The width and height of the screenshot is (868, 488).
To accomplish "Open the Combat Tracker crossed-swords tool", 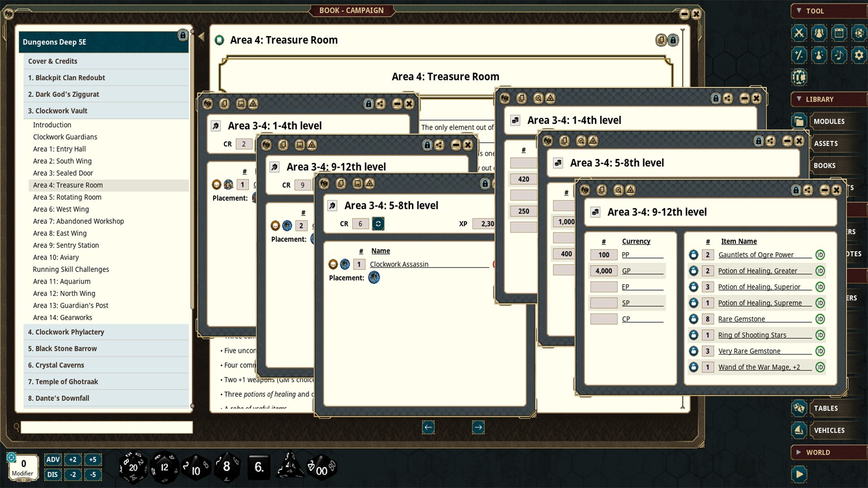I will (799, 33).
